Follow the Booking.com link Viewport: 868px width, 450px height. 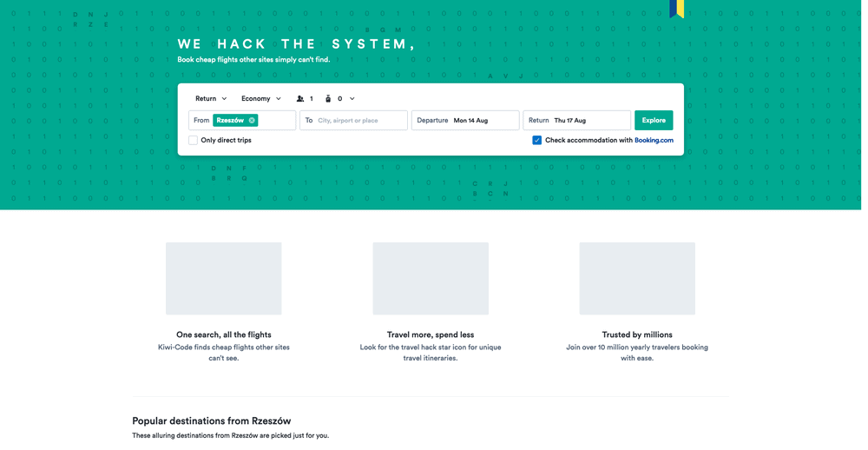[x=654, y=140]
